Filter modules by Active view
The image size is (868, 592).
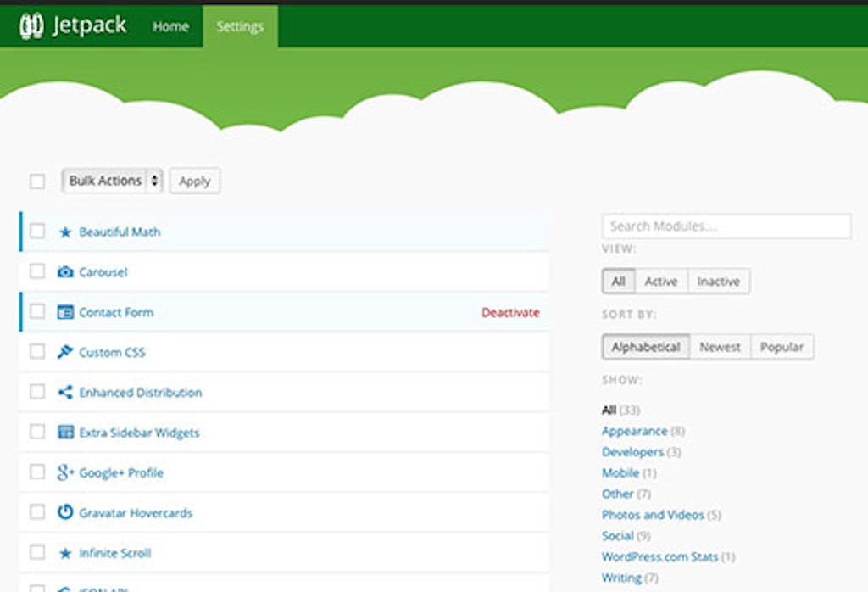point(662,281)
